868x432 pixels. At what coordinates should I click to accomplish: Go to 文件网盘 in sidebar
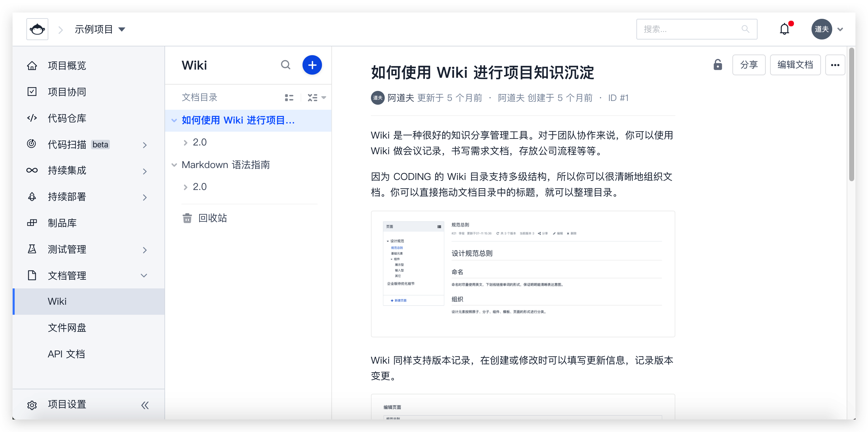point(67,327)
